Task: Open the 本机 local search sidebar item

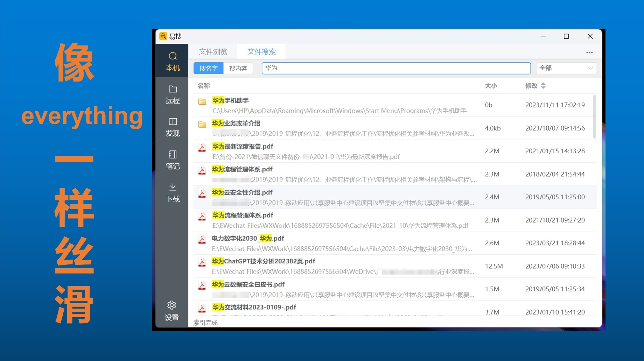Action: [x=173, y=62]
